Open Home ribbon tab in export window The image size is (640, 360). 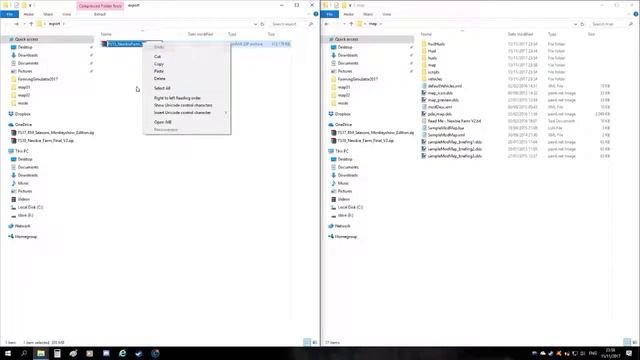[29, 14]
